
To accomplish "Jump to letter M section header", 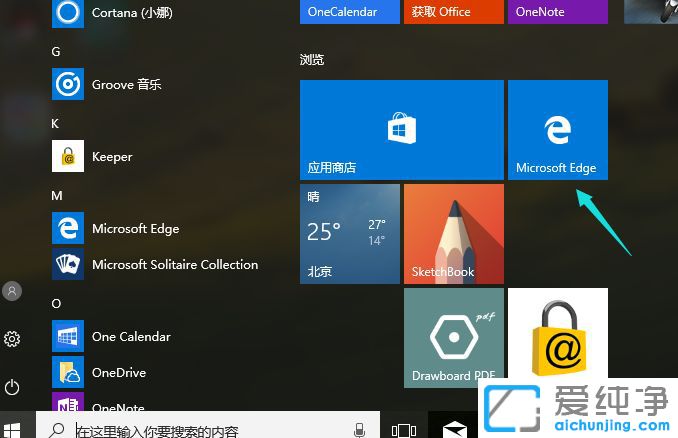I will 57,195.
